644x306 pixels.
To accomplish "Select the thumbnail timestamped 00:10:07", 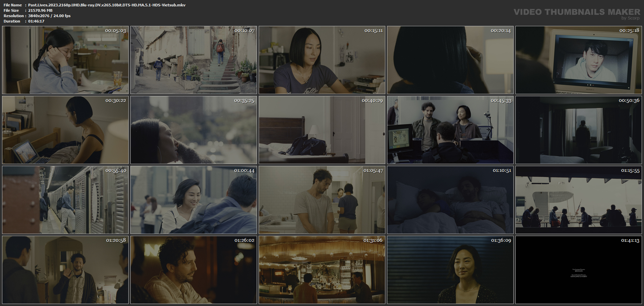I will point(194,60).
